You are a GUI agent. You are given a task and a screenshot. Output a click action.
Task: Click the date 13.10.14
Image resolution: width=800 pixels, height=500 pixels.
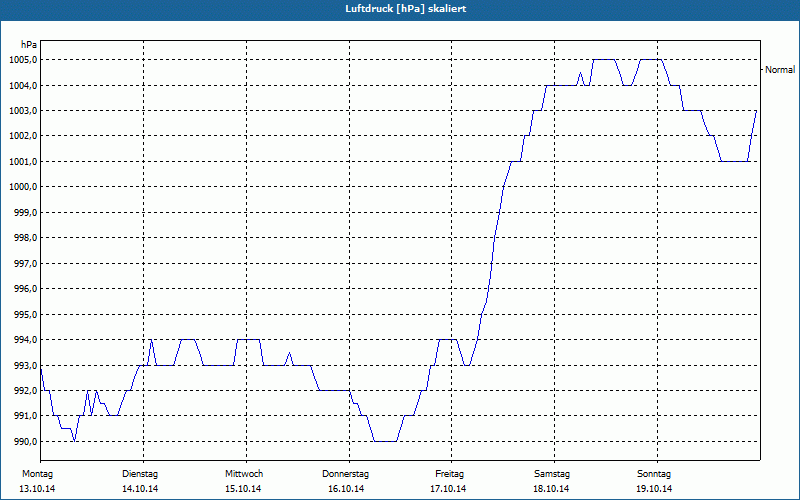click(37, 489)
